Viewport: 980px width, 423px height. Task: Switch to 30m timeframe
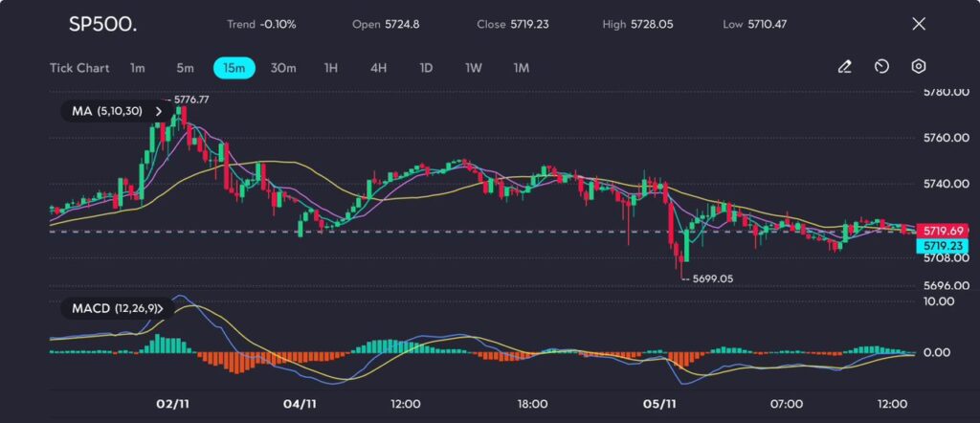click(x=283, y=68)
